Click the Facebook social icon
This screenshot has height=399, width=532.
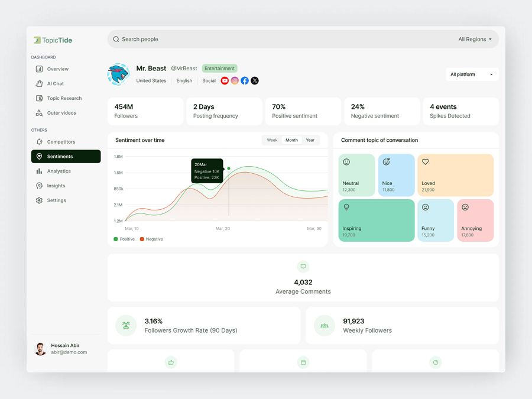point(245,80)
